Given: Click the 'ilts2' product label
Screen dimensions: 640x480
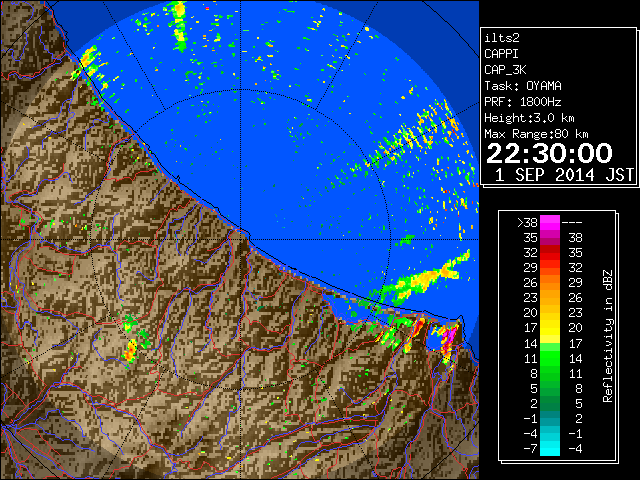Looking at the screenshot, I should (x=502, y=38).
